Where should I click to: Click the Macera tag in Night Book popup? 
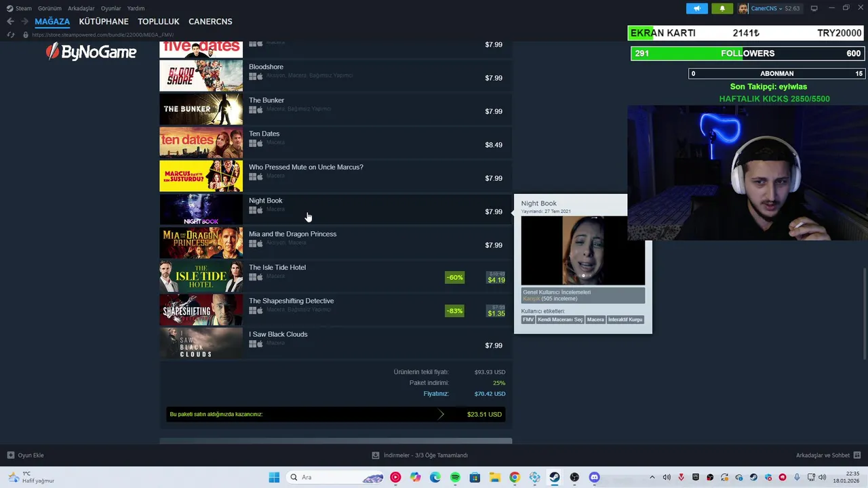pyautogui.click(x=595, y=320)
